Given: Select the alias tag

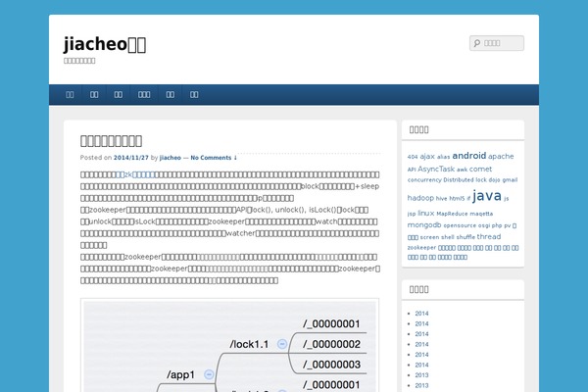Looking at the screenshot, I should point(443,157).
